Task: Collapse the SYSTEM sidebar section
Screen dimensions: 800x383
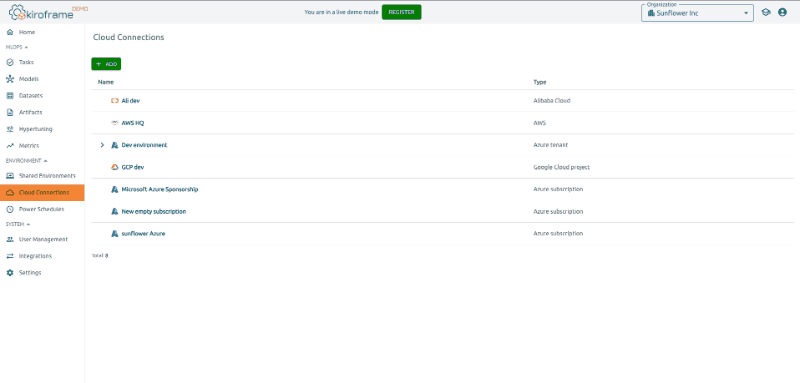Action: coord(18,224)
